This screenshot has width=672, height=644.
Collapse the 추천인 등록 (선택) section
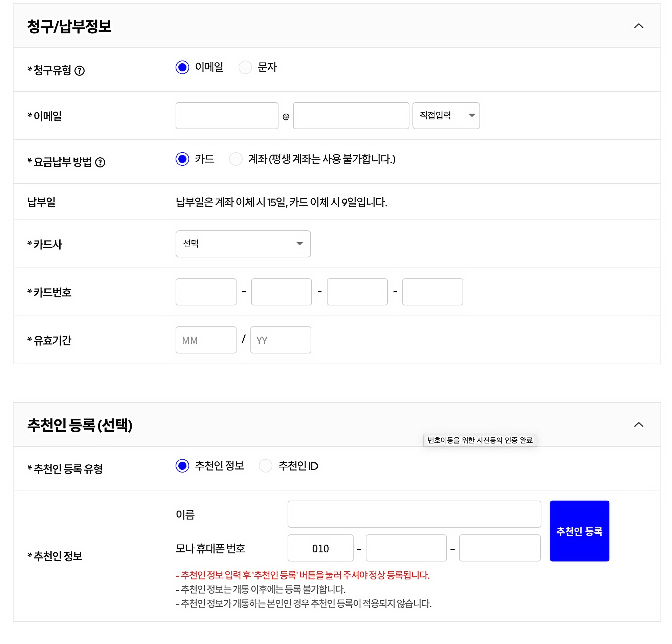[639, 424]
